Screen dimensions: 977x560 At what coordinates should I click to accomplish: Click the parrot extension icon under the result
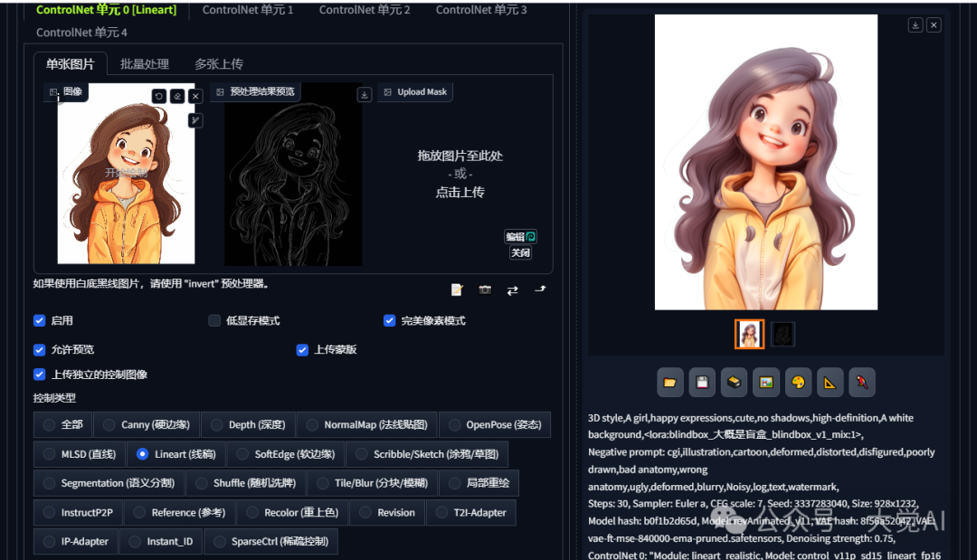[861, 382]
